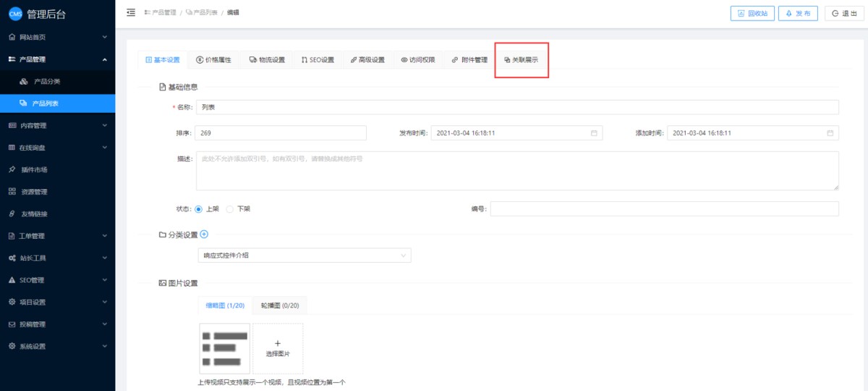Select the 上架 radio button
868x391 pixels.
click(199, 209)
